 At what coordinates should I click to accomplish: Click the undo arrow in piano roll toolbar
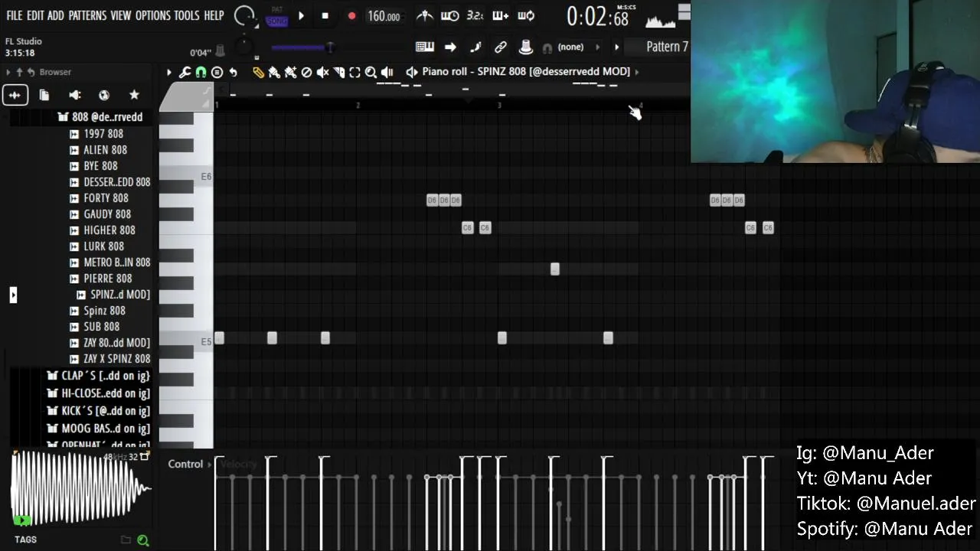click(x=234, y=72)
